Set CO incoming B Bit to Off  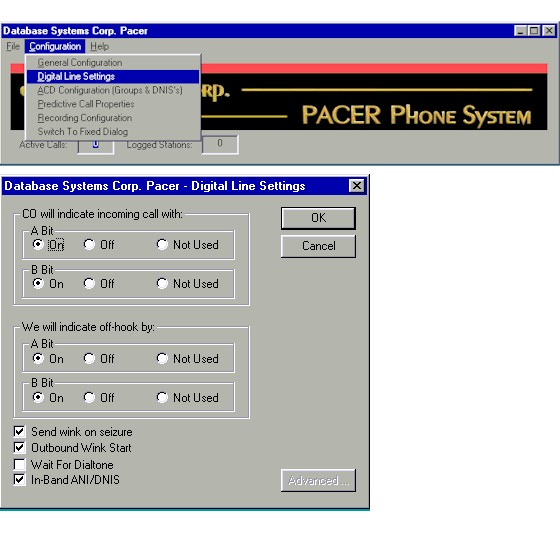click(99, 284)
